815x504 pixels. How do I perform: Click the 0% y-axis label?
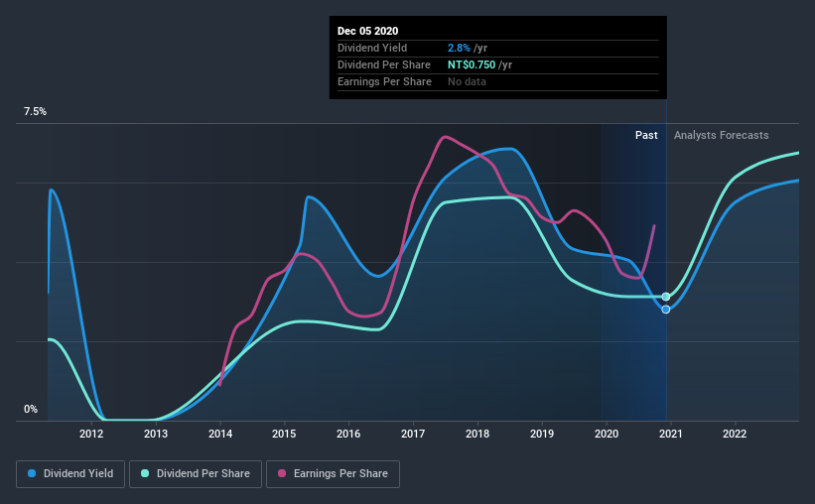(x=31, y=410)
